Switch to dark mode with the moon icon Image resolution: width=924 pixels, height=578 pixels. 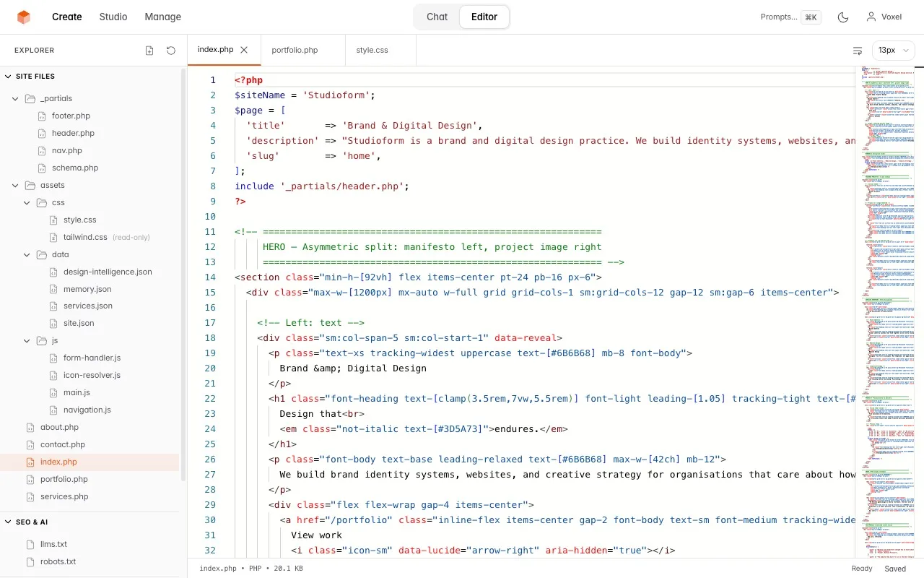pos(843,17)
